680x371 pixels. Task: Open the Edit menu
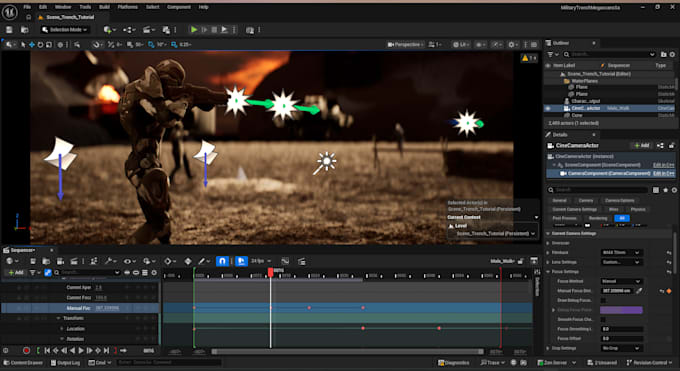coord(43,7)
